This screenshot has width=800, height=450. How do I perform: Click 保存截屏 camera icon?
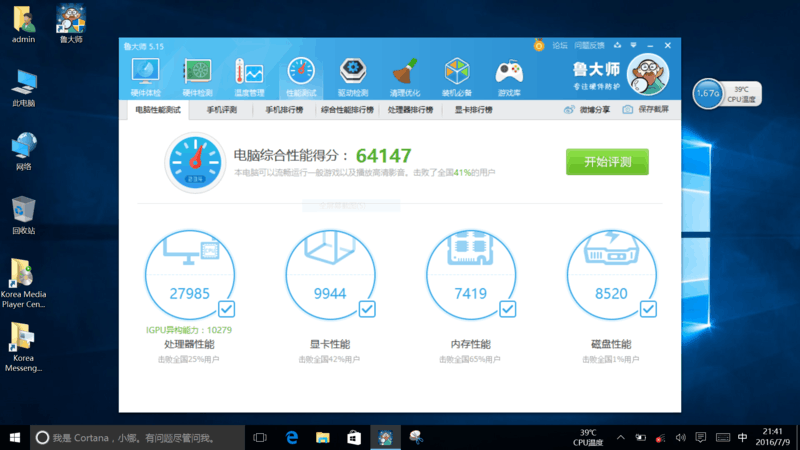pyautogui.click(x=628, y=110)
